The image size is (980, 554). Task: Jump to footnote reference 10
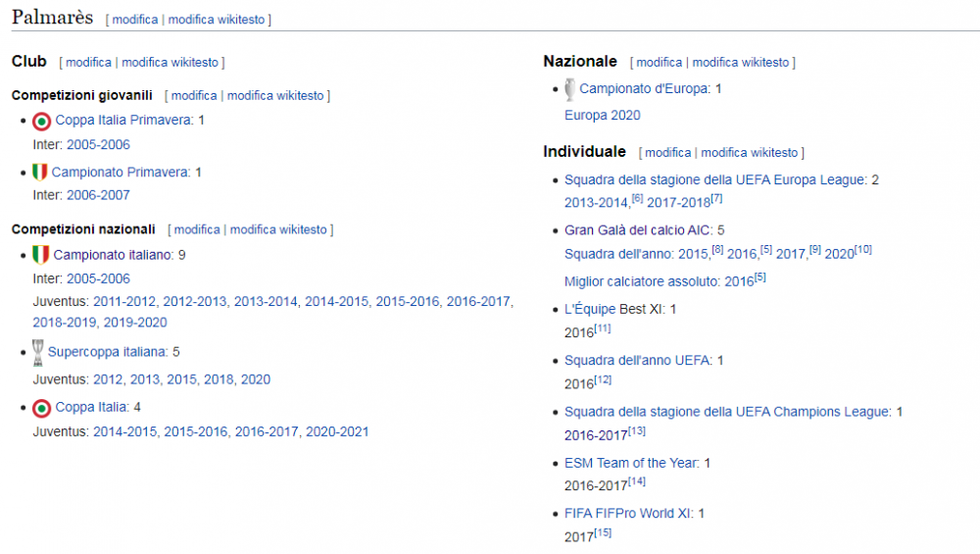(x=863, y=249)
